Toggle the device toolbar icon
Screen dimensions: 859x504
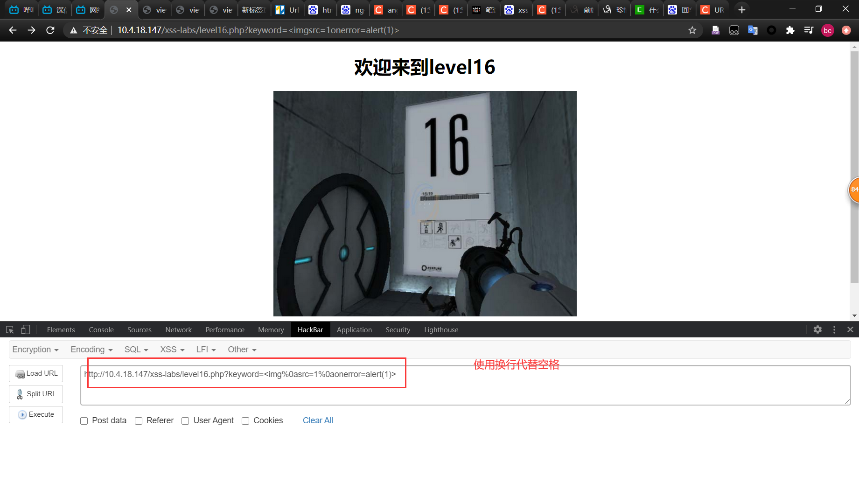pyautogui.click(x=26, y=330)
